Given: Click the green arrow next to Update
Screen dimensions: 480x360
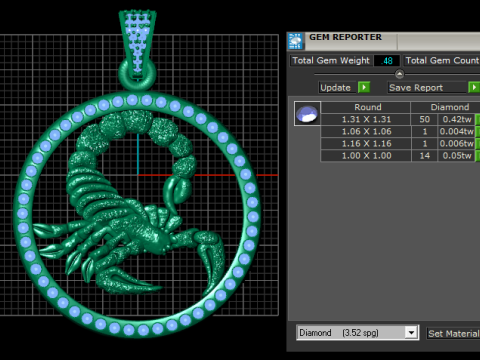Looking at the screenshot, I should pos(364,88).
